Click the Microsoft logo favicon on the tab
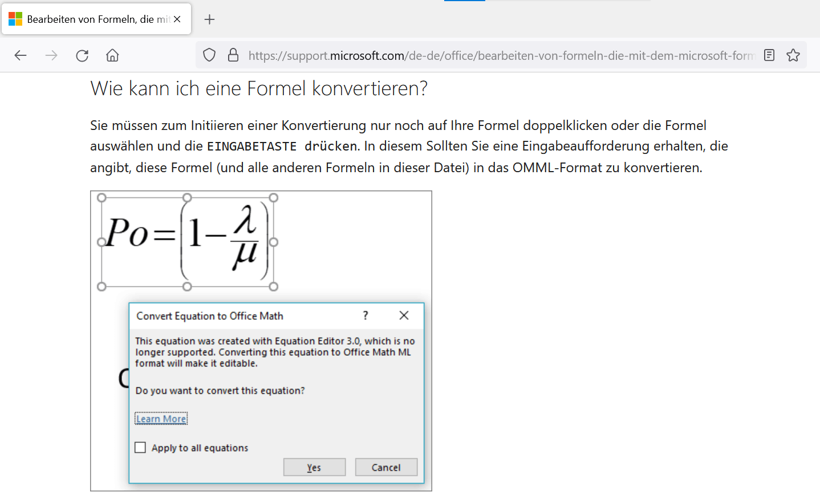This screenshot has height=504, width=820. 15,19
